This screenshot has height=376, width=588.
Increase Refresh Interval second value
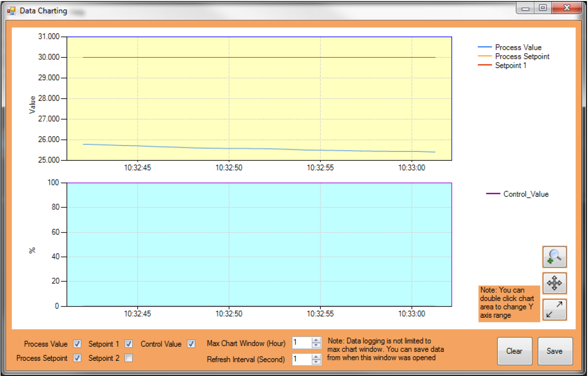316,357
